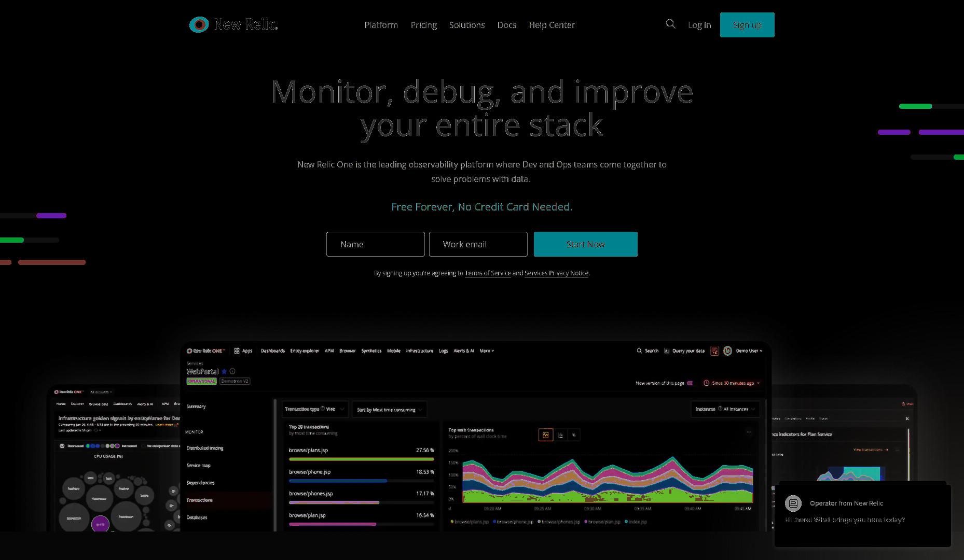Open the Platform menu
This screenshot has width=964, height=560.
(x=381, y=25)
